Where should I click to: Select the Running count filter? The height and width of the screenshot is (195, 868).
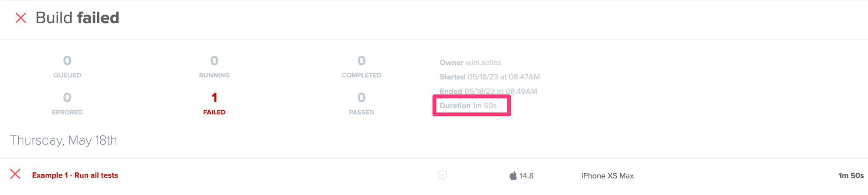(x=214, y=66)
